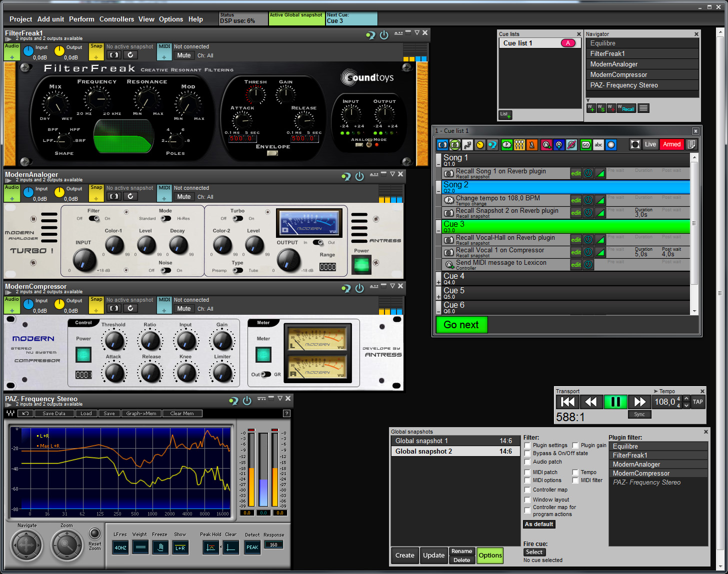
Task: Select Global snapshot 1 in the list
Action: pos(455,441)
